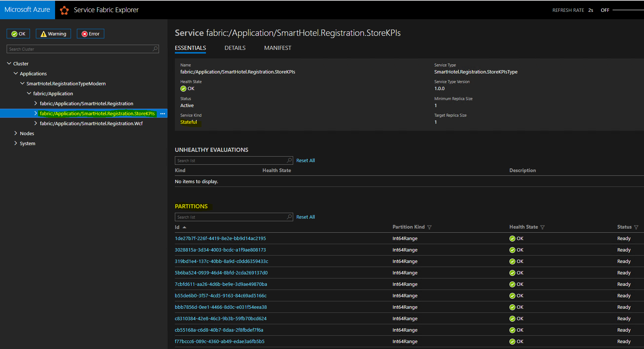Toggle the Warning health filter

[x=53, y=34]
